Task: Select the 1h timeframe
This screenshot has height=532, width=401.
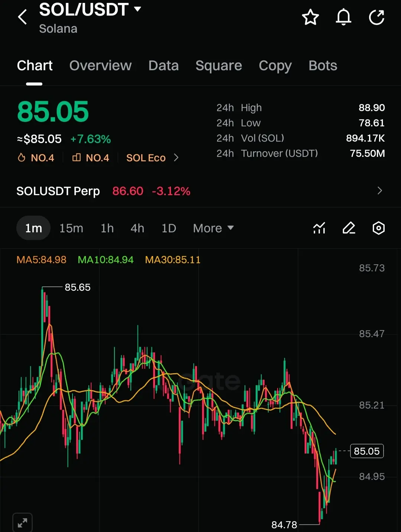Action: (x=107, y=228)
